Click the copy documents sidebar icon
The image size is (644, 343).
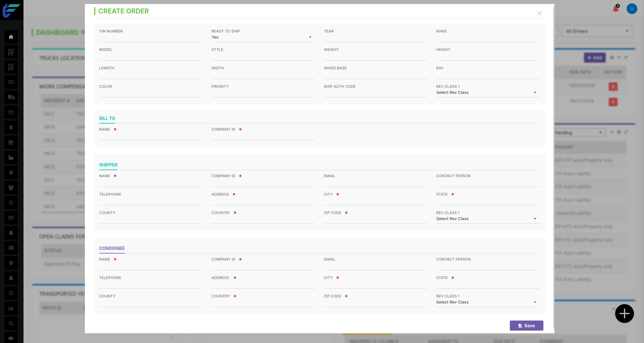[11, 112]
